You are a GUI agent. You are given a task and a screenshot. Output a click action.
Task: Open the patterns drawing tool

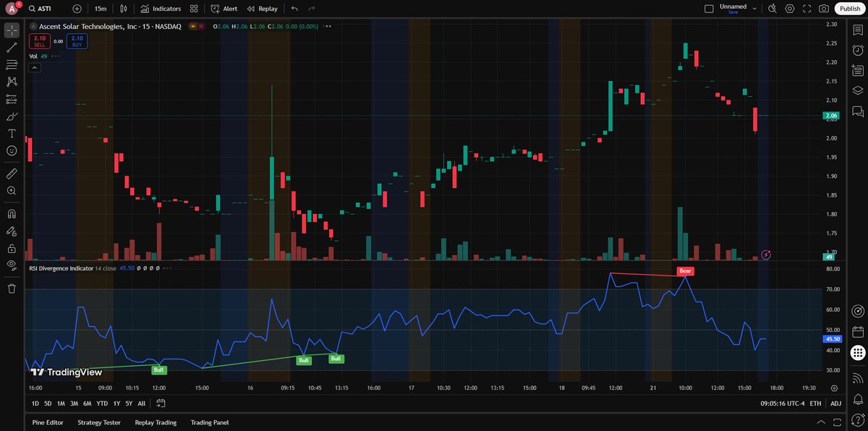[x=12, y=82]
